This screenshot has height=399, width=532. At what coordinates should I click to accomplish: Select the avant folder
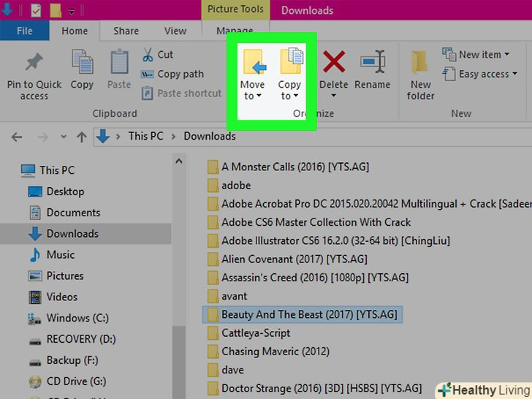pyautogui.click(x=227, y=296)
